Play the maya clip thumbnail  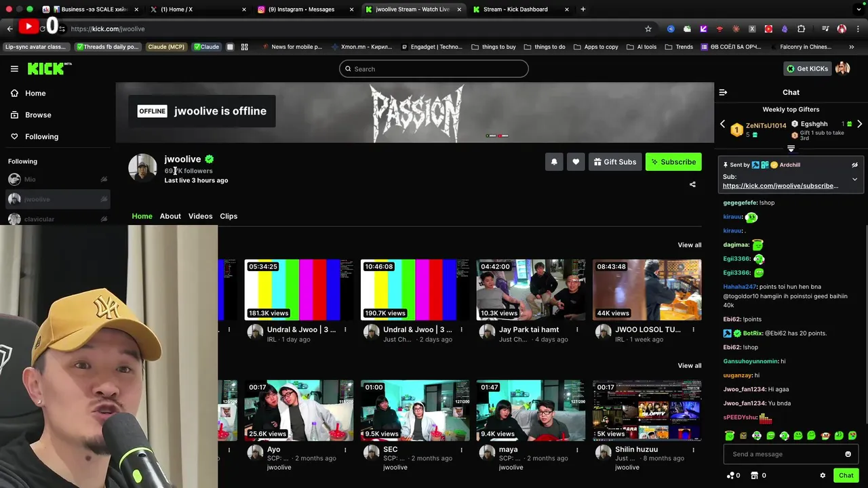(x=530, y=410)
